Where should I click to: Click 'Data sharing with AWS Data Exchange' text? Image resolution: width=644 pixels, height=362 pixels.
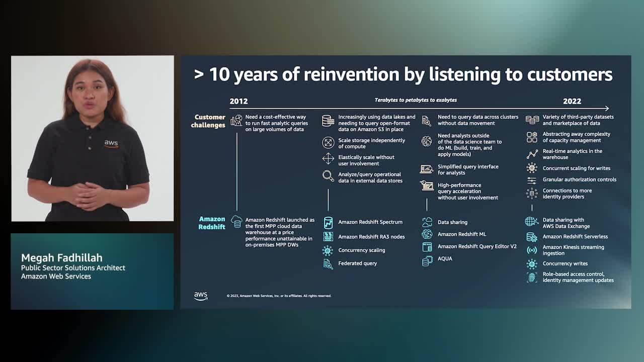(x=566, y=223)
